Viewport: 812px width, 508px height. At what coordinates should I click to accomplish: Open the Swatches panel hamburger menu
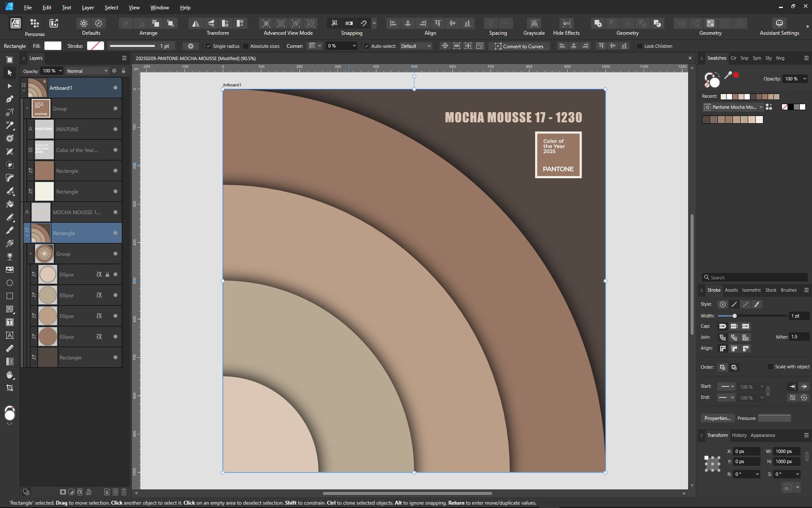[x=806, y=58]
